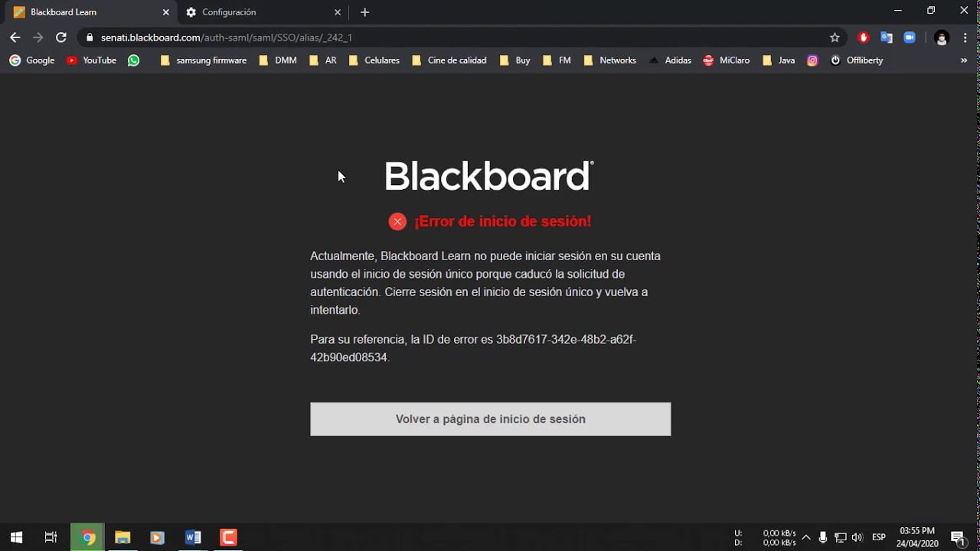Screen dimensions: 980x551
Task: Click the address bar URL
Action: click(x=227, y=37)
